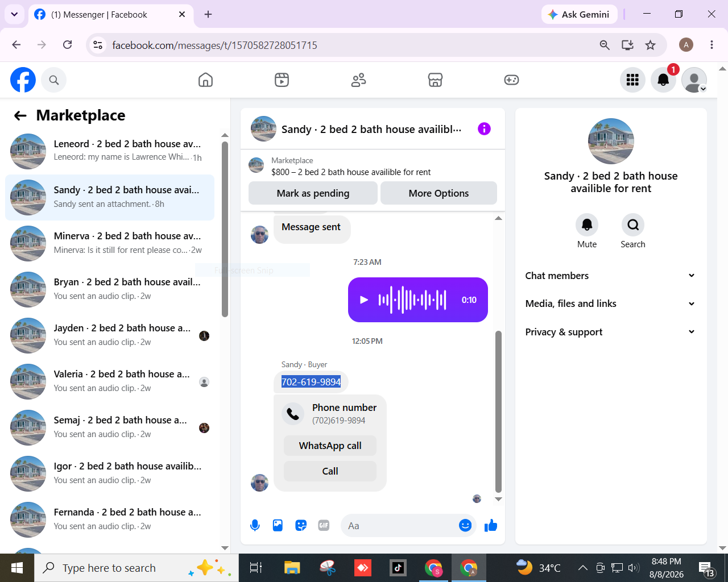Play the 0:10 voice message
The height and width of the screenshot is (582, 728).
pos(364,300)
